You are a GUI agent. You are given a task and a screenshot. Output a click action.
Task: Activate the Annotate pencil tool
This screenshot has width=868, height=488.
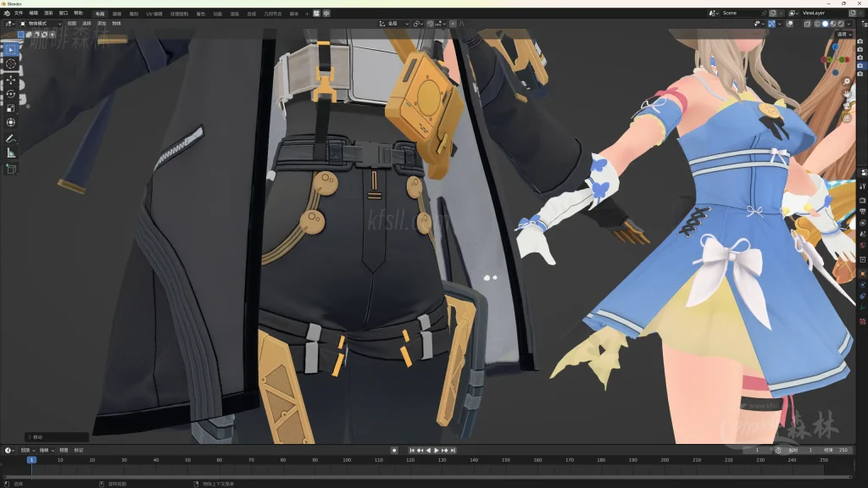coord(10,138)
